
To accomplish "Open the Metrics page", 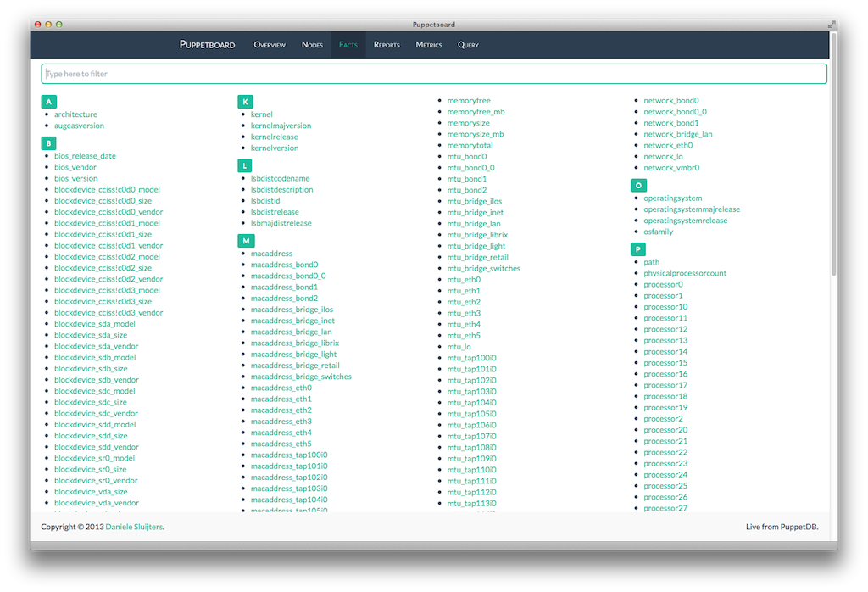I will tap(429, 45).
